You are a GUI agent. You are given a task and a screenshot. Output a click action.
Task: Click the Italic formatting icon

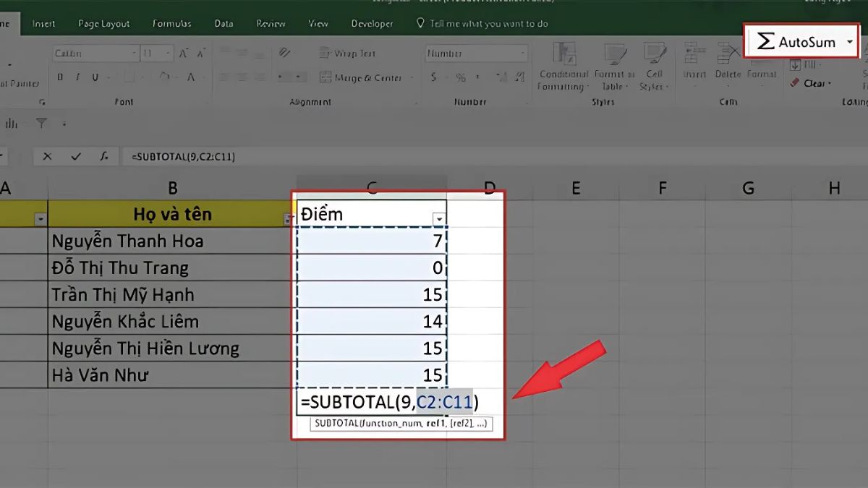(x=77, y=77)
